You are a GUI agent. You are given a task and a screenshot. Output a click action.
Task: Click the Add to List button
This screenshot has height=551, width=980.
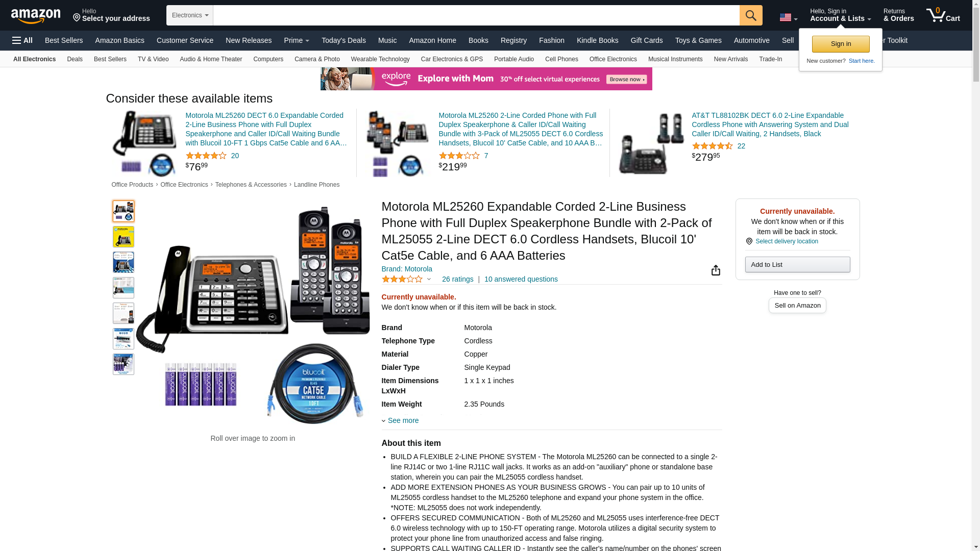797,264
